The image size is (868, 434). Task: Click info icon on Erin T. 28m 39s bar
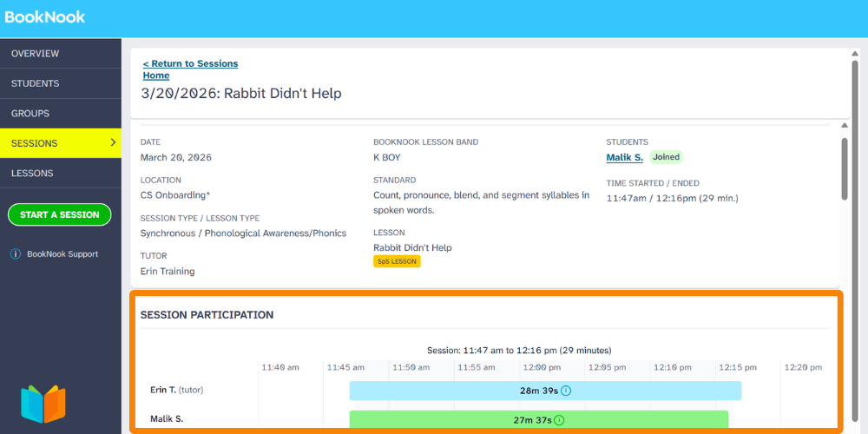click(x=566, y=391)
